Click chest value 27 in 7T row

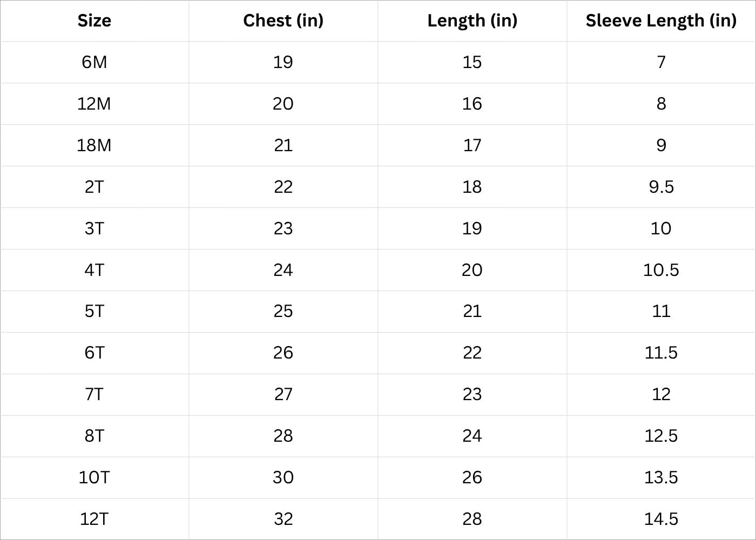click(x=283, y=394)
